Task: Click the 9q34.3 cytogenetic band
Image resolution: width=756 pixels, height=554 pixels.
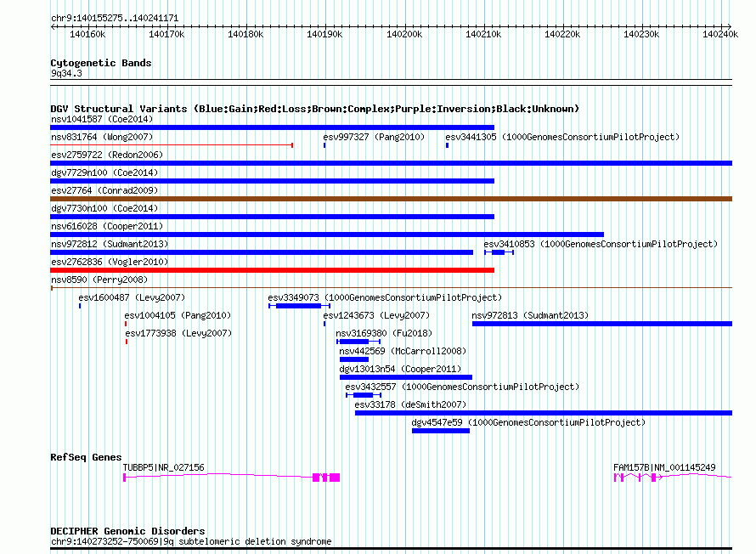Action: pos(391,82)
